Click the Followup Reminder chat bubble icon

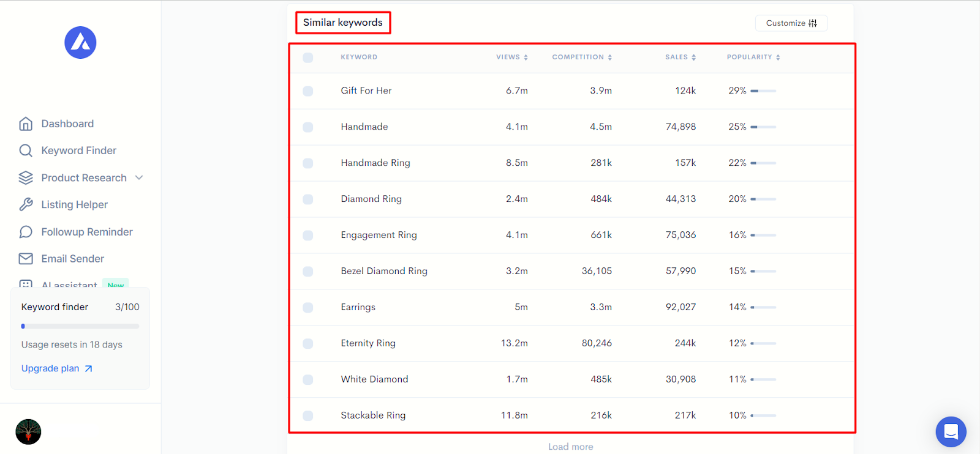pyautogui.click(x=26, y=232)
